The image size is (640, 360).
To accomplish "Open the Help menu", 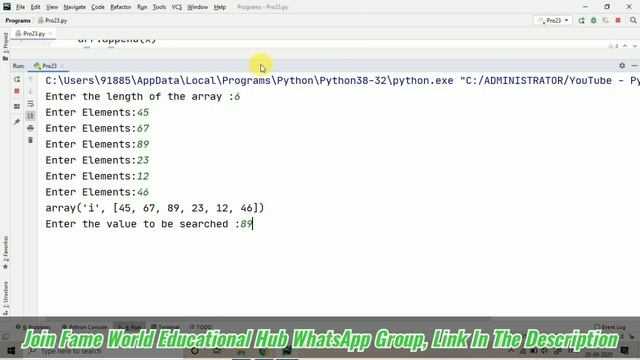I will [x=220, y=7].
